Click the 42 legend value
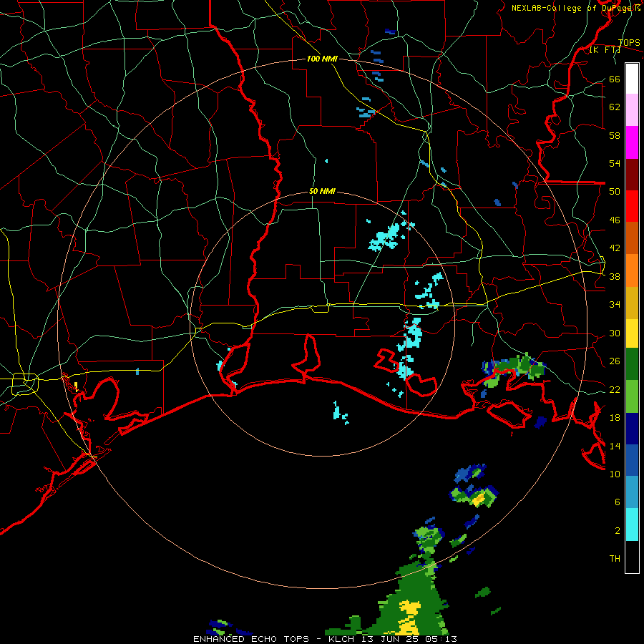Screen dimensions: 644x644 coord(615,248)
